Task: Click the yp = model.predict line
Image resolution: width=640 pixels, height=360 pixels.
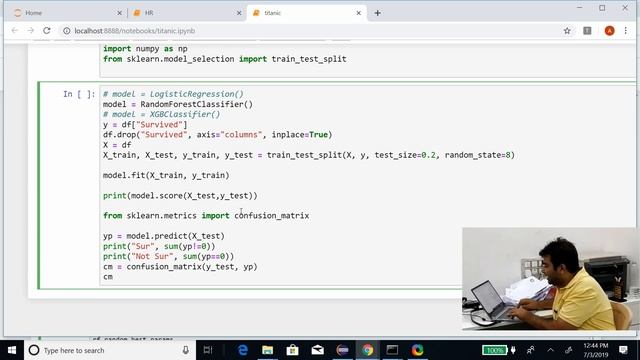Action: coord(164,236)
